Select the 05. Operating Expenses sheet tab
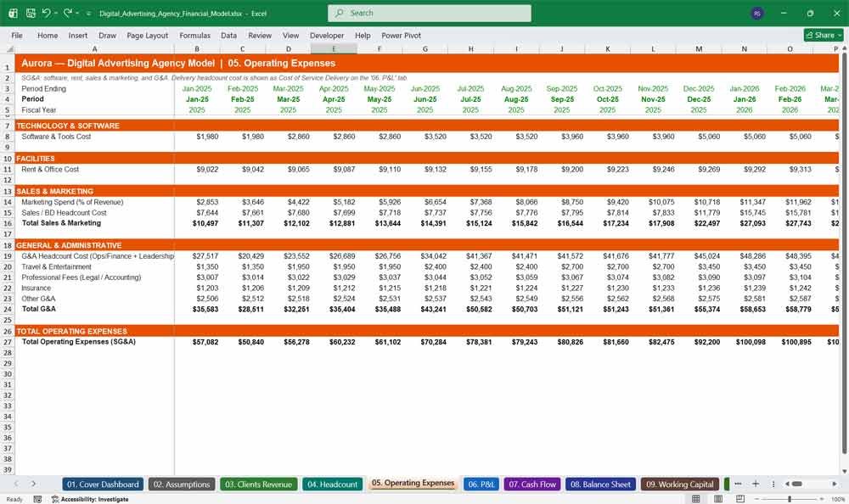 click(x=413, y=483)
